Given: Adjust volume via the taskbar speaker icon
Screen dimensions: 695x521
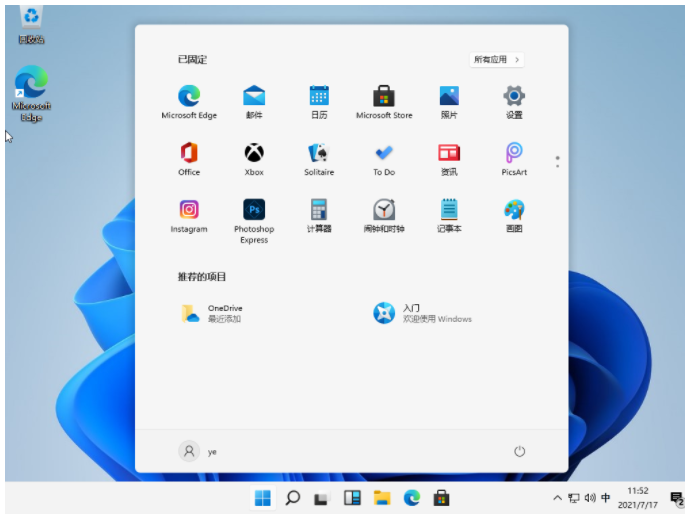Looking at the screenshot, I should (x=590, y=498).
